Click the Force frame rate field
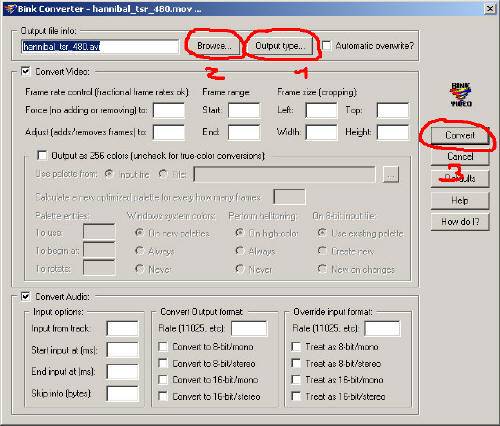500x426 pixels. tap(169, 110)
